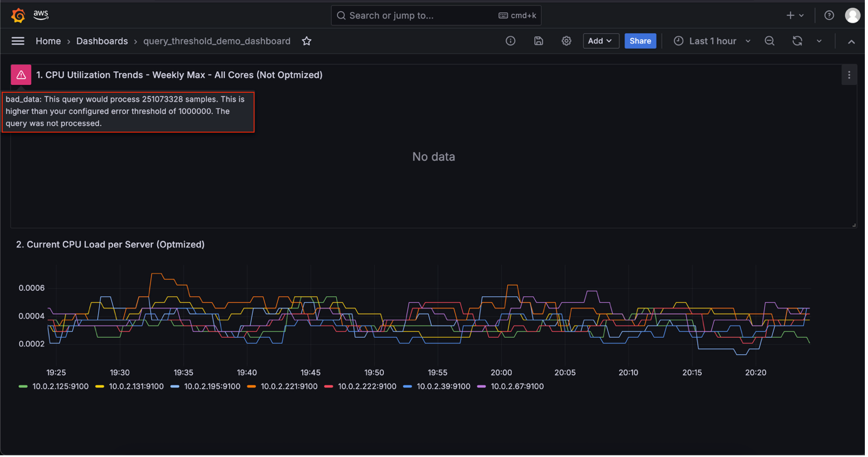Click the zoom out magnifier icon

click(x=769, y=41)
